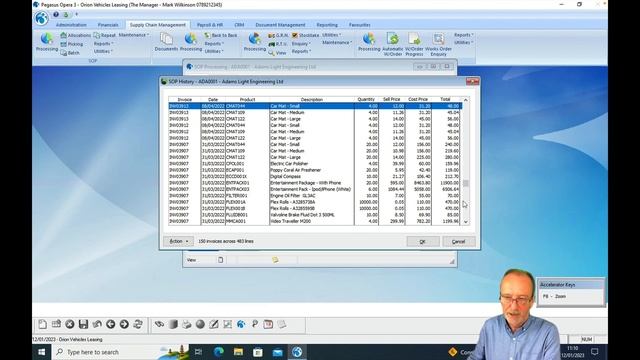Switch to the Favourites tab
This screenshot has height=360, width=640.
(360, 25)
